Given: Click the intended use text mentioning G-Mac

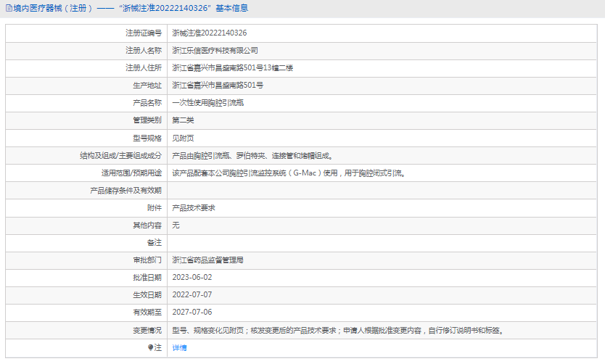Looking at the screenshot, I should click(x=289, y=173).
